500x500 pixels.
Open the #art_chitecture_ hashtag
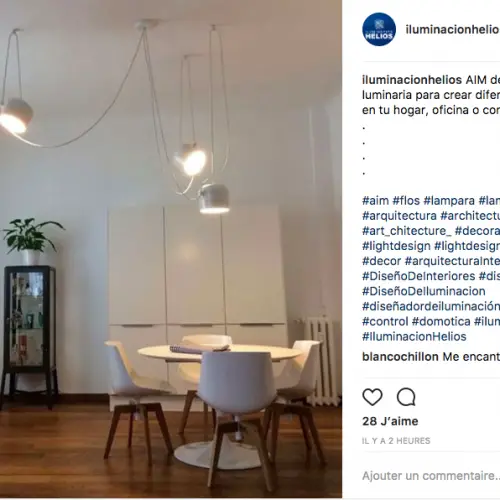407,231
